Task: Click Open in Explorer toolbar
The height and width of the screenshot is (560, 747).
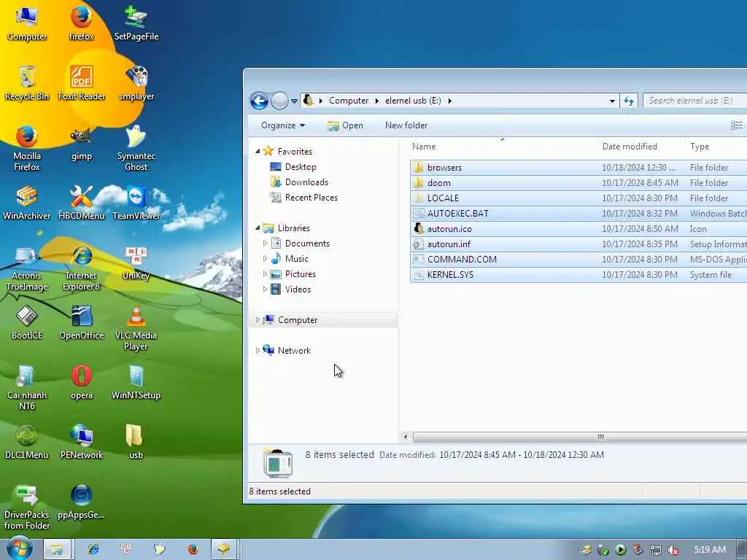Action: point(345,125)
